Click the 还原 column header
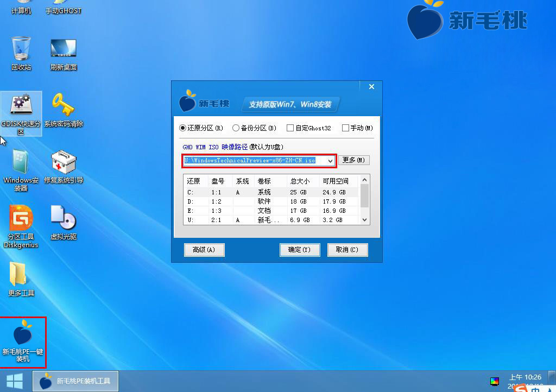 [195, 181]
